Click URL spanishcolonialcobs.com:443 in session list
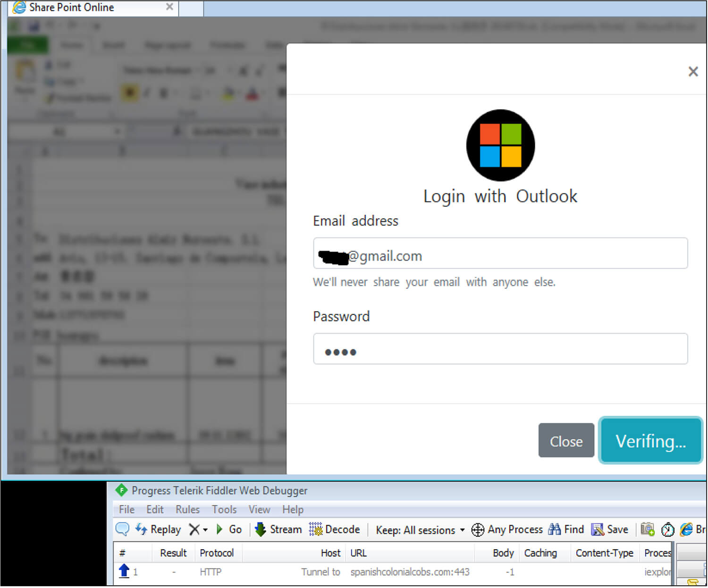This screenshot has height=588, width=708. point(410,572)
